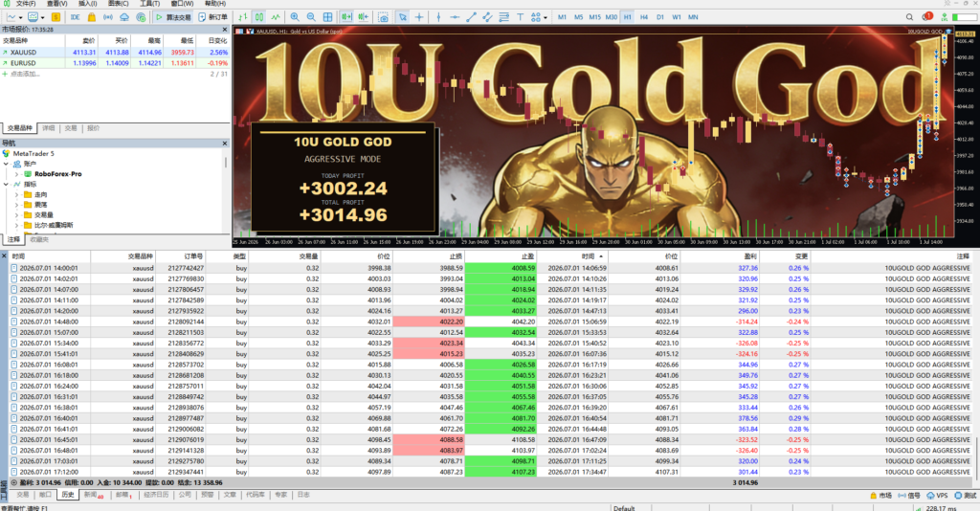Toggle chart autoscroll to end
Image resolution: width=980 pixels, height=511 pixels.
tap(346, 17)
